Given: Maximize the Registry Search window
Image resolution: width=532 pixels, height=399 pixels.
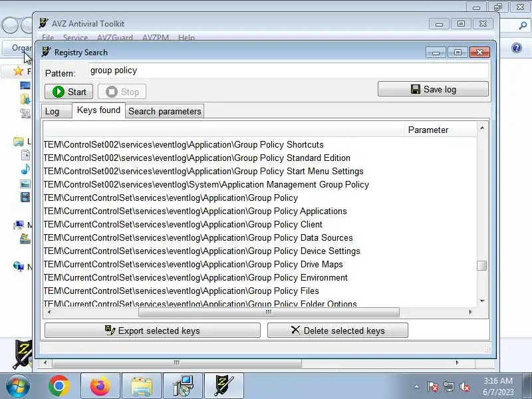Looking at the screenshot, I should (x=458, y=52).
